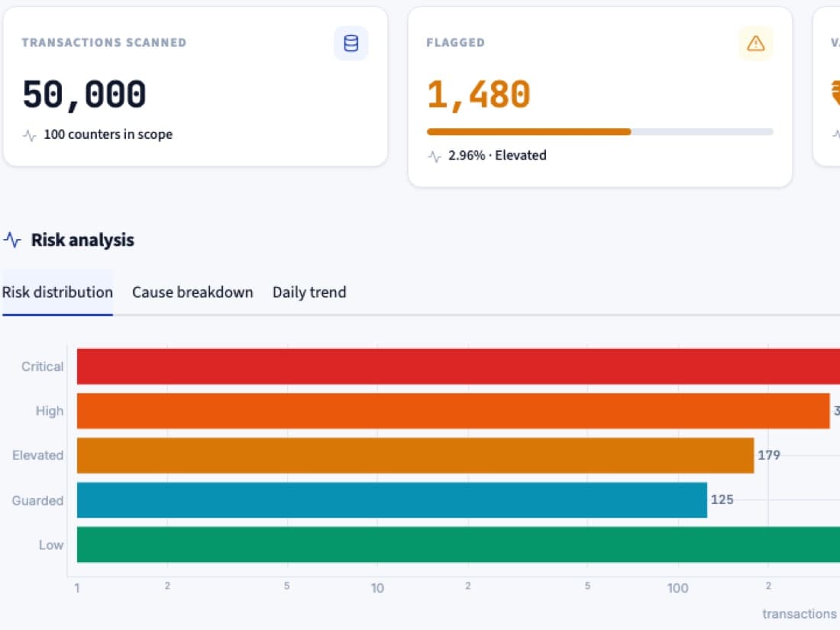
Task: Select the green Low risk bar
Action: (458, 544)
